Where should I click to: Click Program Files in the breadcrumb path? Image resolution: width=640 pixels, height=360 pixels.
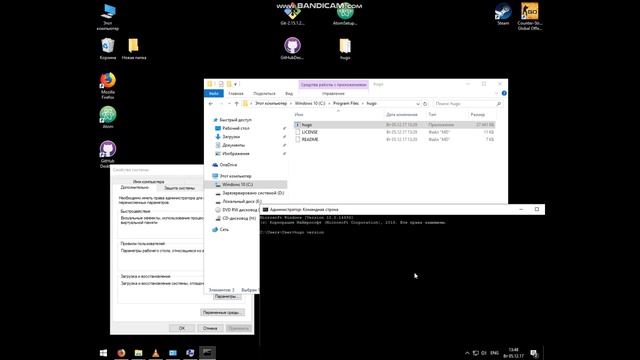pyautogui.click(x=346, y=104)
